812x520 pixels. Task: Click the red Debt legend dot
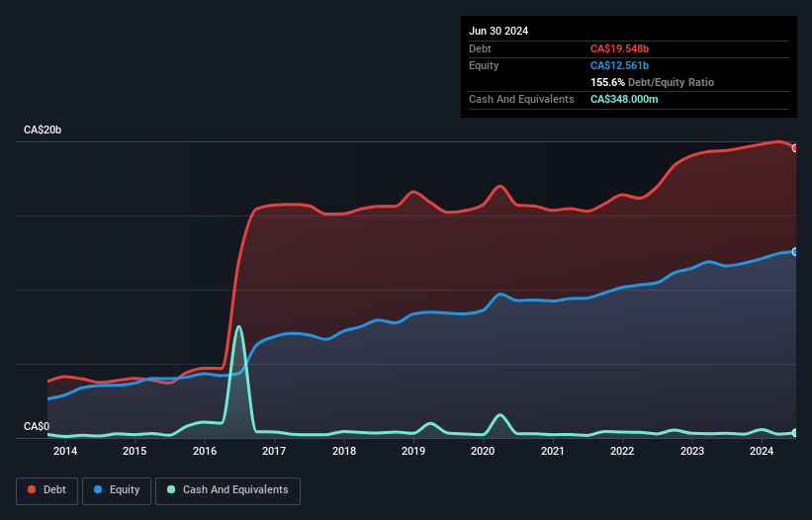pos(32,489)
